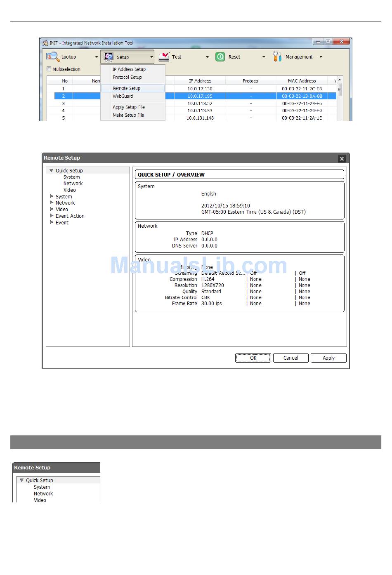
Task: Click the Management tools icon
Action: (277, 57)
